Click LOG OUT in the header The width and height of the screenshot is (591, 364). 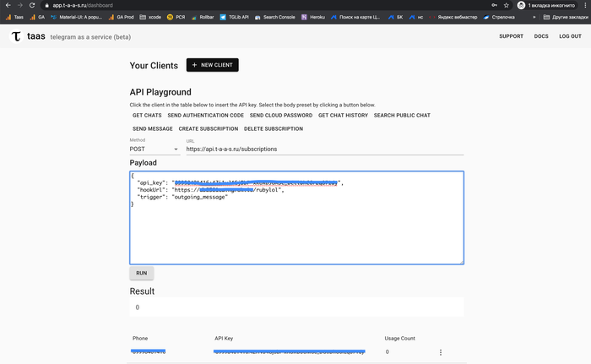(570, 36)
